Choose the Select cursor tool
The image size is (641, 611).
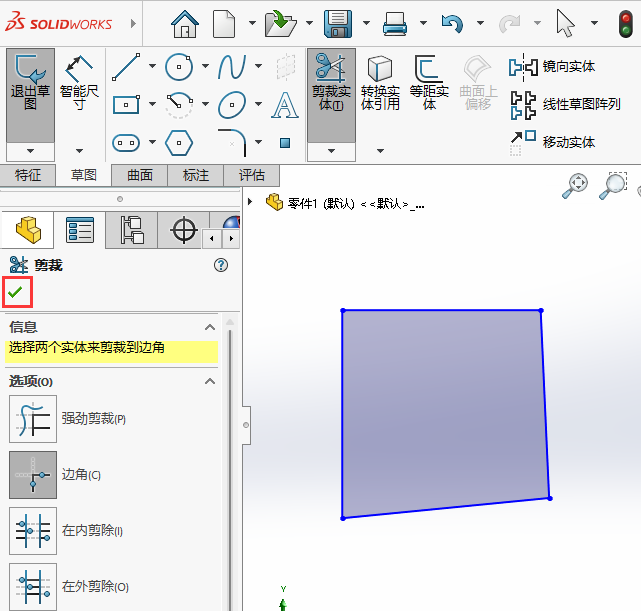pos(565,24)
